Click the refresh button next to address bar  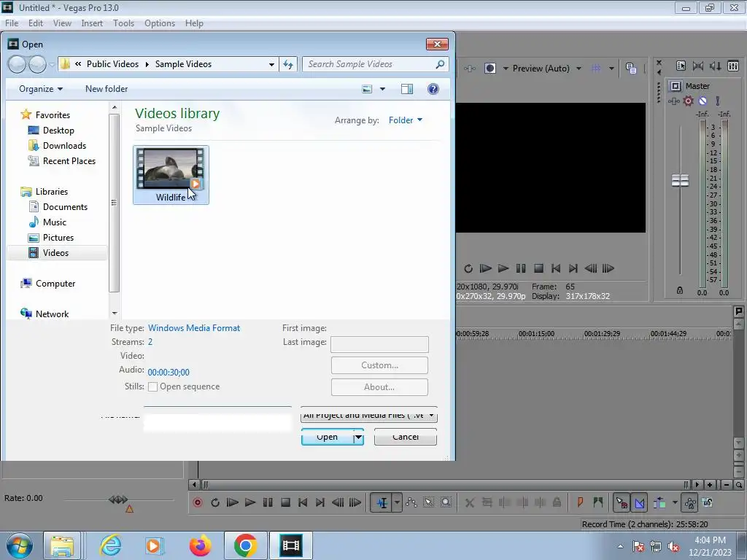pyautogui.click(x=288, y=64)
